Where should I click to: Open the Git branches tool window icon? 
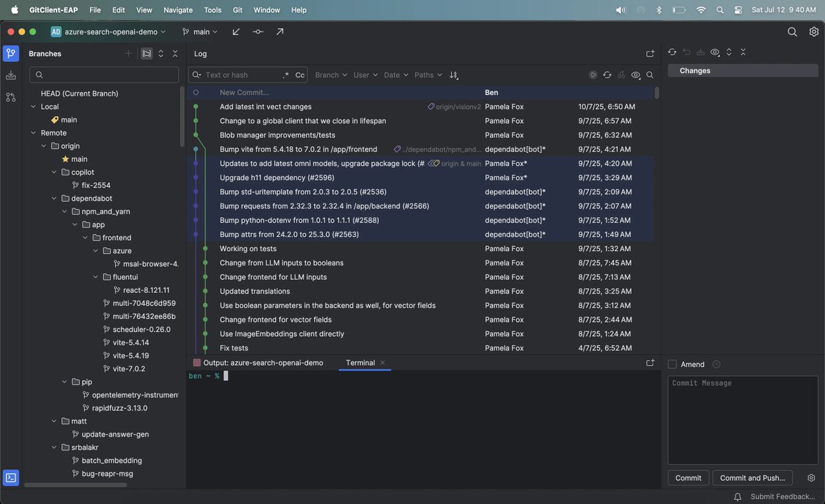(x=10, y=54)
